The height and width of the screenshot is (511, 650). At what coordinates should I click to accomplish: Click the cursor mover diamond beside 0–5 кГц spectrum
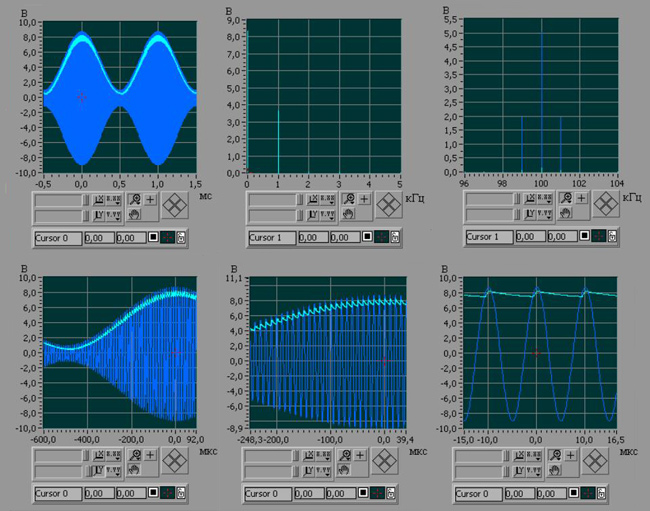pos(388,205)
